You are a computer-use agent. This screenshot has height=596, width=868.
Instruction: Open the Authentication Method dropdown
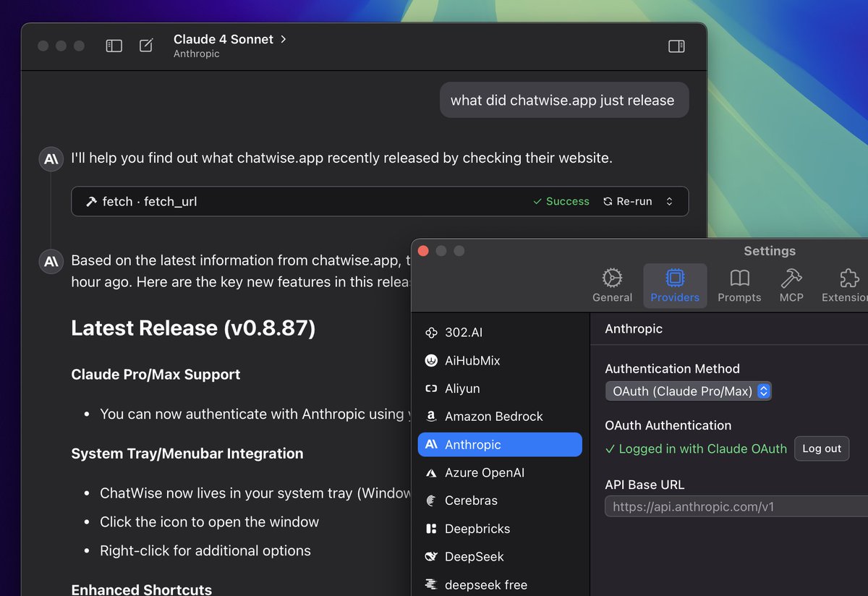[689, 391]
